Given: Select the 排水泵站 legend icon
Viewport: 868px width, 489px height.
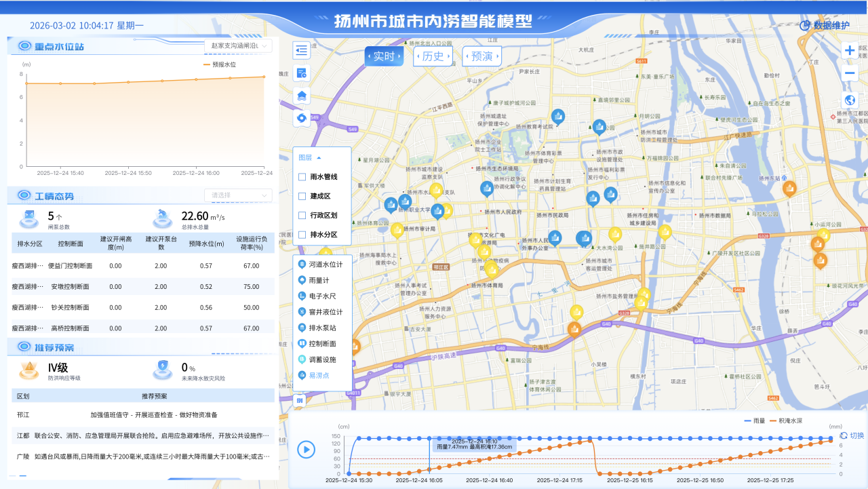Looking at the screenshot, I should [x=302, y=327].
